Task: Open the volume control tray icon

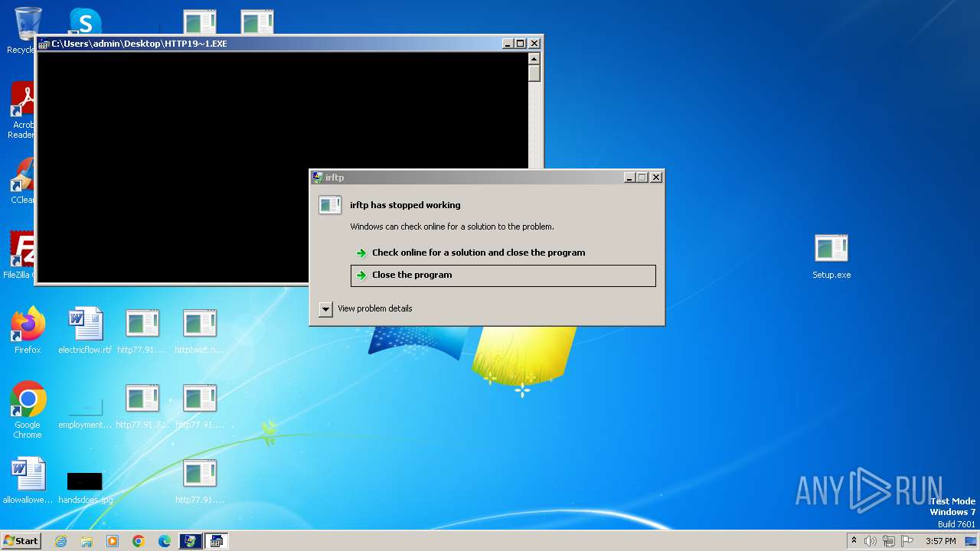Action: tap(871, 541)
